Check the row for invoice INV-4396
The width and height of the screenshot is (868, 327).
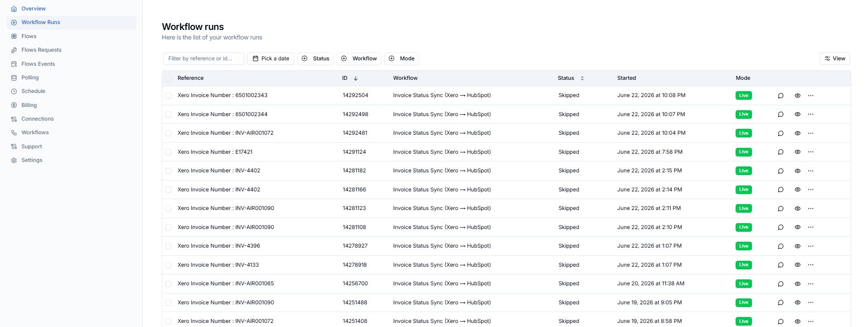click(169, 246)
